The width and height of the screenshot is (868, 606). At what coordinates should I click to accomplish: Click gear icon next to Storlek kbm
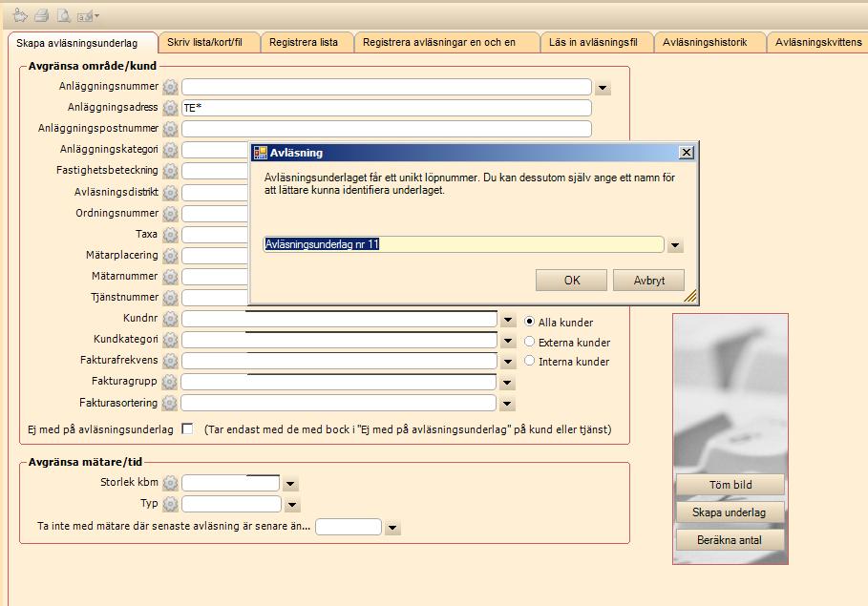tap(171, 483)
